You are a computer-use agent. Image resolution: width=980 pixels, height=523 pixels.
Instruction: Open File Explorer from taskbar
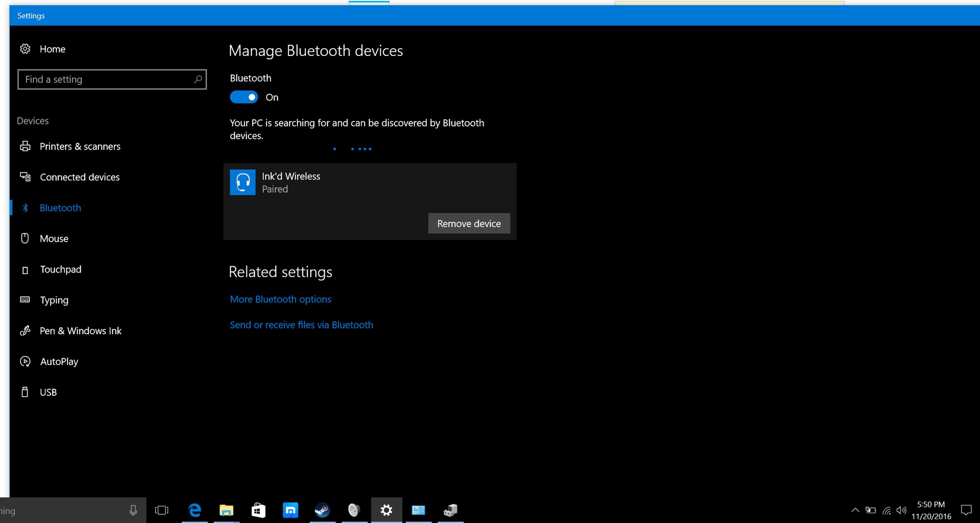tap(226, 511)
